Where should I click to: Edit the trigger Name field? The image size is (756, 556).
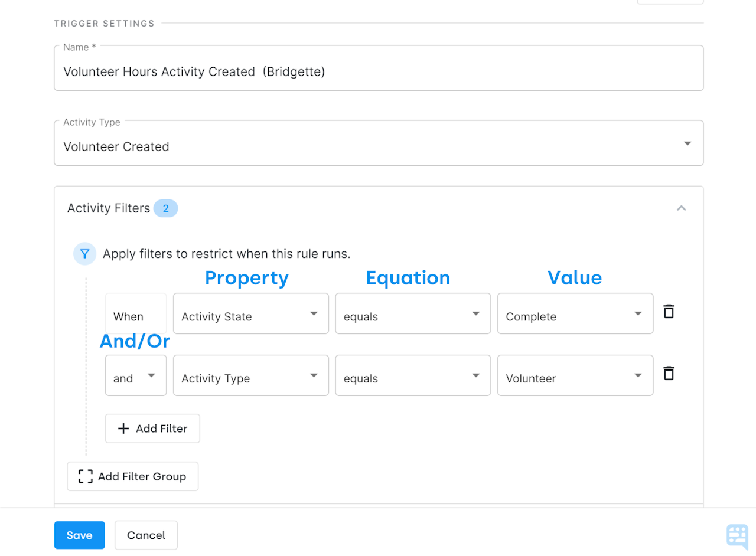click(378, 71)
